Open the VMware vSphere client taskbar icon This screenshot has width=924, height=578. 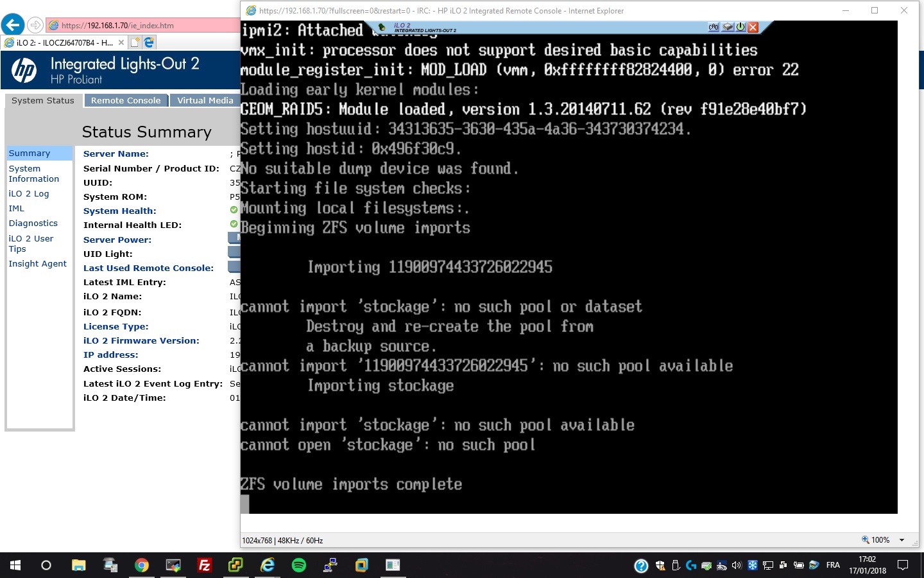pyautogui.click(x=236, y=565)
